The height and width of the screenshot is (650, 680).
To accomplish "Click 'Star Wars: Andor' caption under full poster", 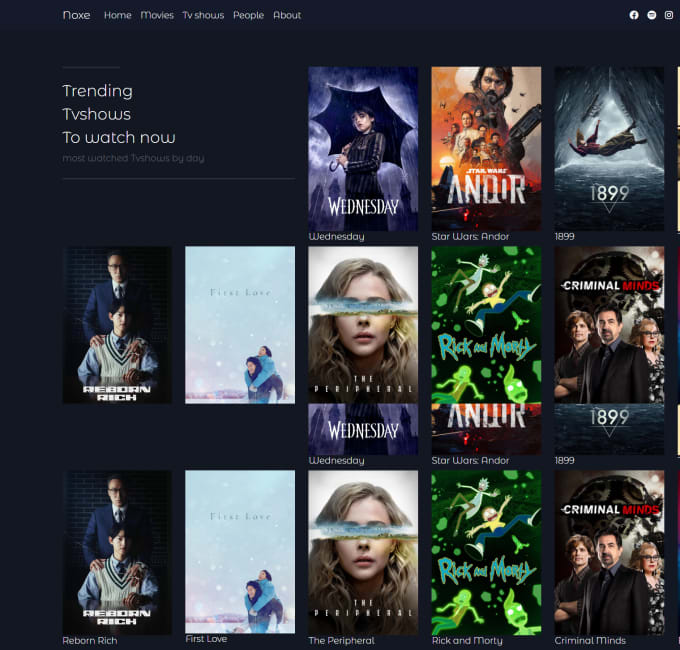I will (470, 236).
